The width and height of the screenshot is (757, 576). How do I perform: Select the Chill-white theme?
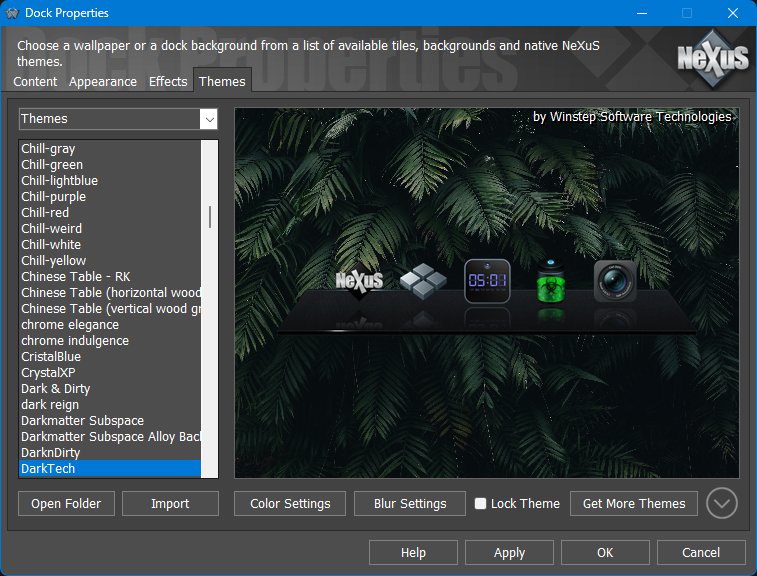pyautogui.click(x=110, y=244)
